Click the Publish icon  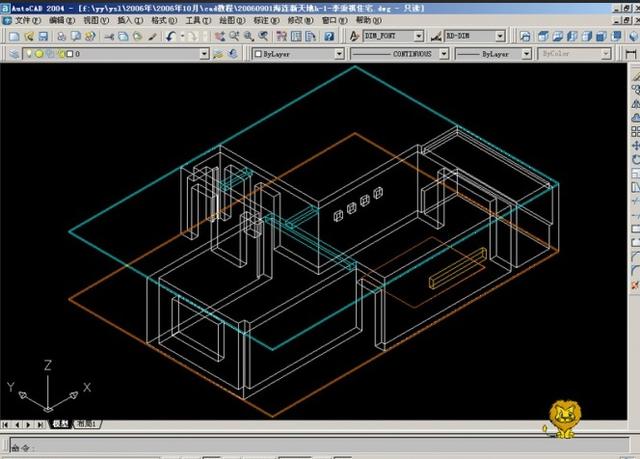[x=90, y=37]
